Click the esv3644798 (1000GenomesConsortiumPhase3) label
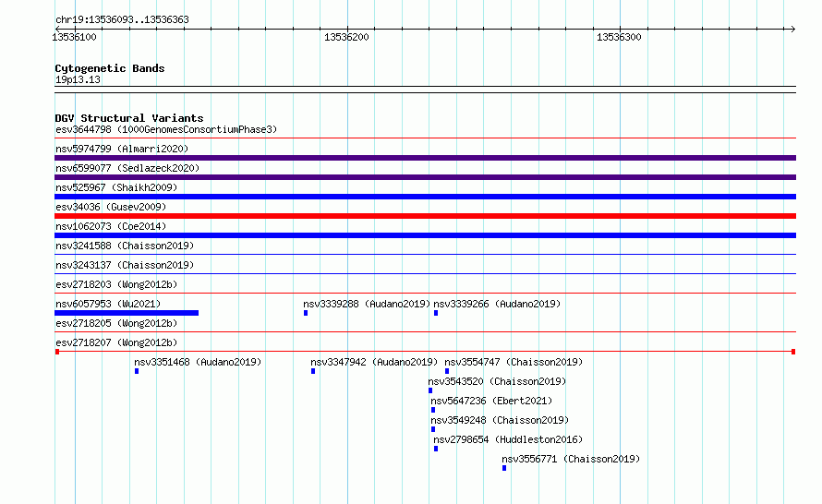This screenshot has height=504, width=822. pos(166,129)
